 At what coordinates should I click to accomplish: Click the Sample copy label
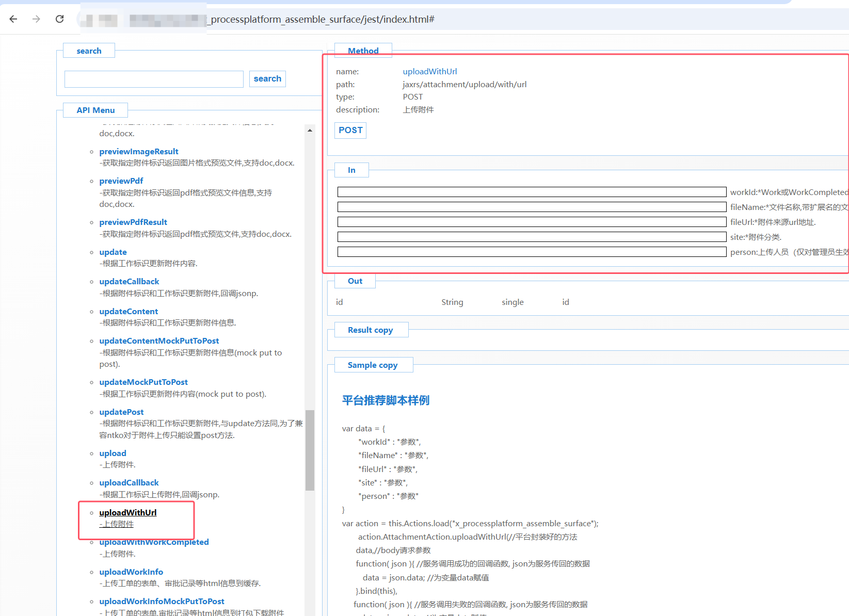(373, 365)
